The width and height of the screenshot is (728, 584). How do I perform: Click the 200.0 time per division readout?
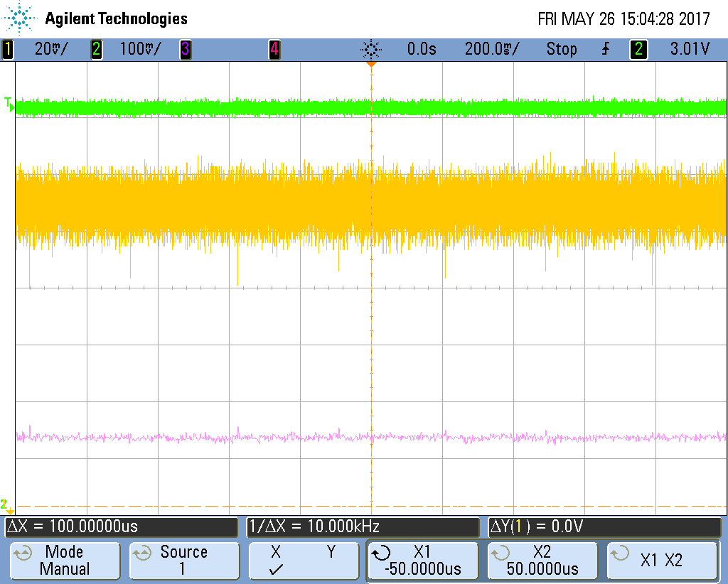492,49
